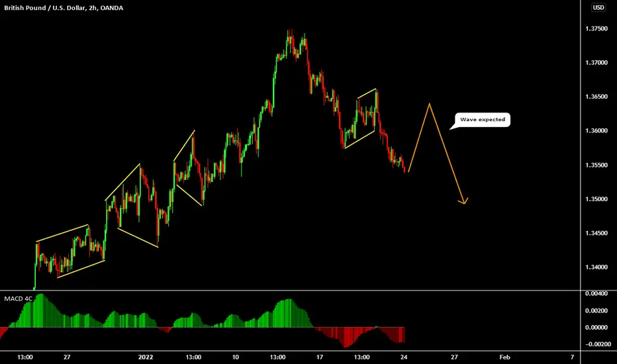Click the 1.35500 price axis label
Image resolution: width=617 pixels, height=364 pixels.
tap(596, 165)
